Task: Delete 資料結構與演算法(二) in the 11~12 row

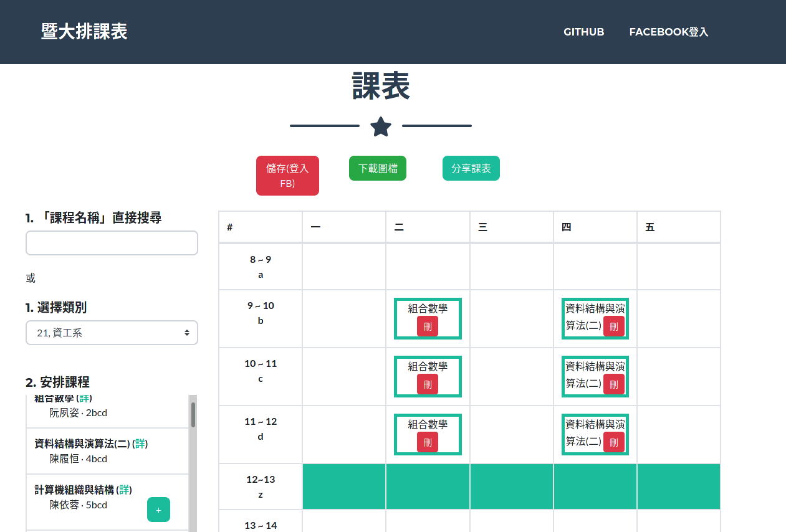Action: pyautogui.click(x=614, y=442)
